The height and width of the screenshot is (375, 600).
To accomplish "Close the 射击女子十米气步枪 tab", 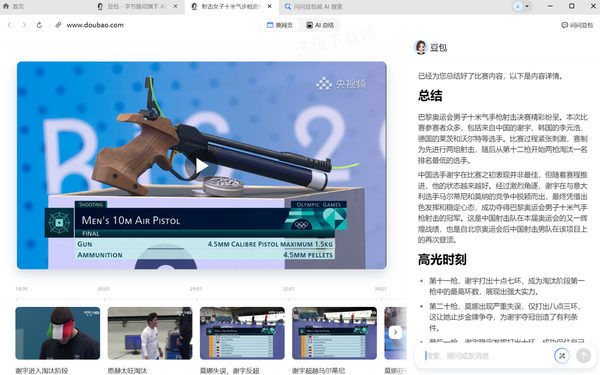I will pyautogui.click(x=269, y=6).
